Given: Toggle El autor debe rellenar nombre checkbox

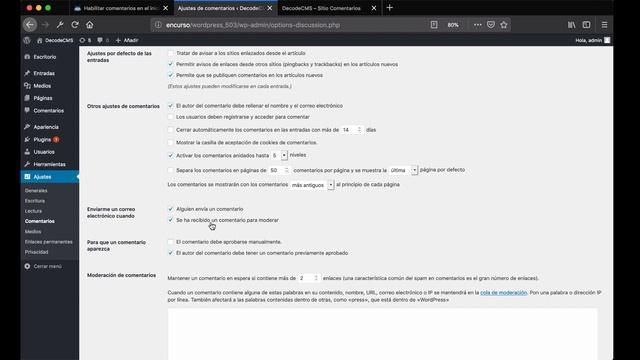Looking at the screenshot, I should (x=171, y=106).
